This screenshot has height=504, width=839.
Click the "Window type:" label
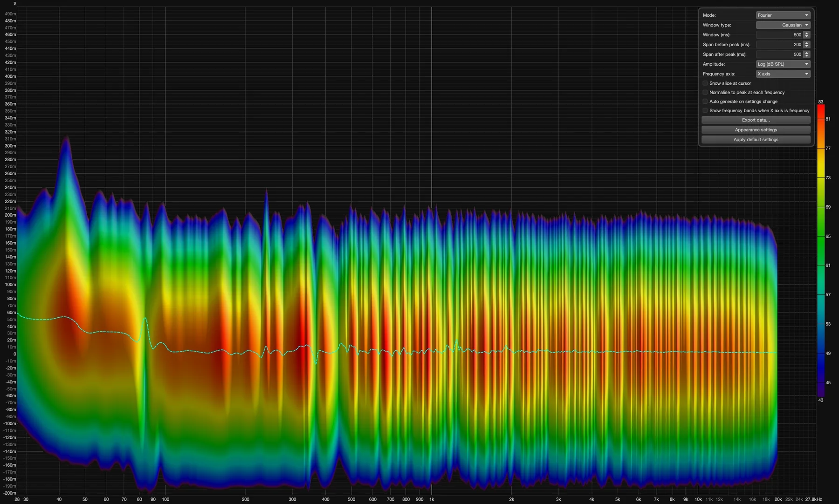click(x=717, y=25)
